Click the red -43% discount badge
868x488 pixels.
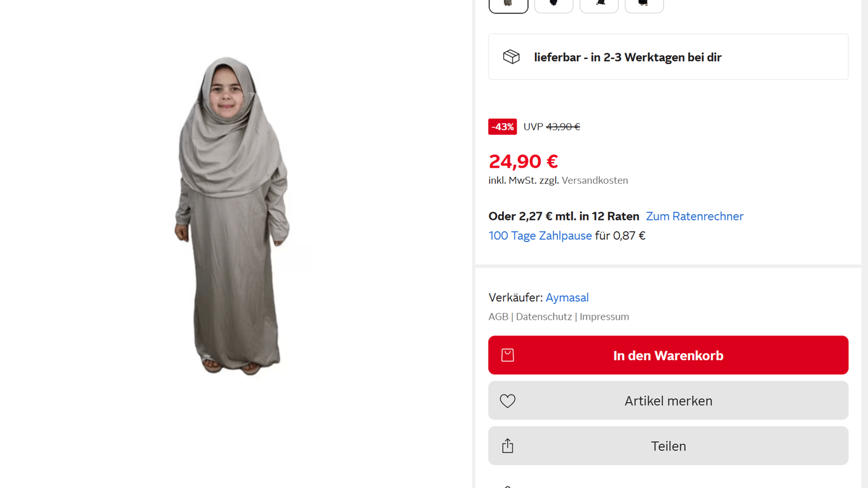click(x=502, y=127)
